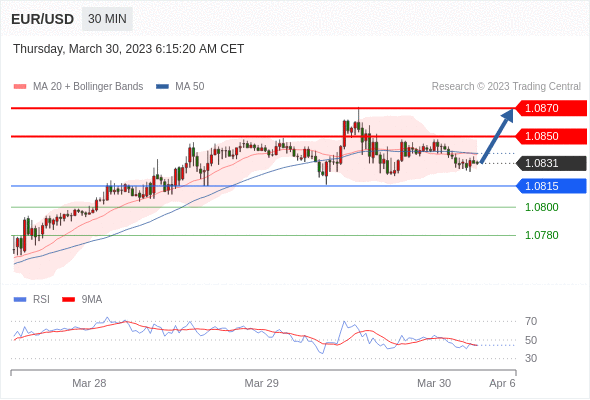Select the chart timestamp Thursday, March 30, 2023
The width and height of the screenshot is (590, 400).
(x=128, y=49)
